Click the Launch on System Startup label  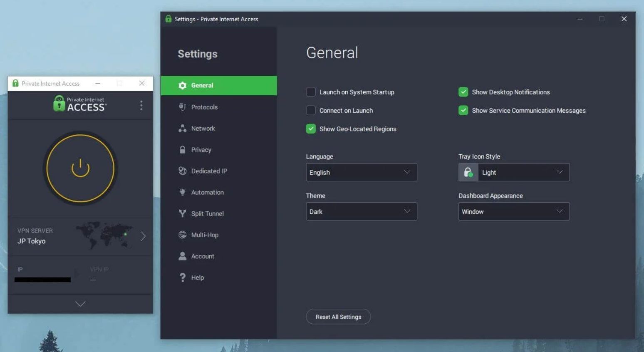[357, 92]
